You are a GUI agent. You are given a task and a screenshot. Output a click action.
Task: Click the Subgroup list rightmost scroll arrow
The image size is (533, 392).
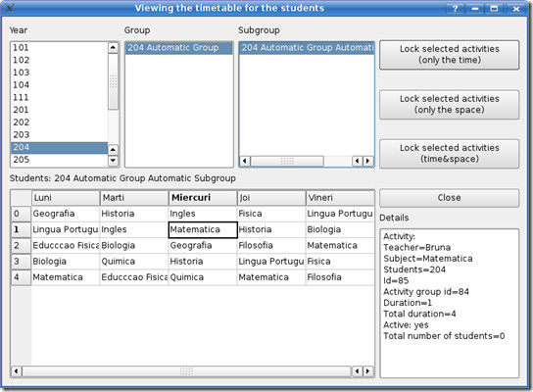pyautogui.click(x=367, y=161)
